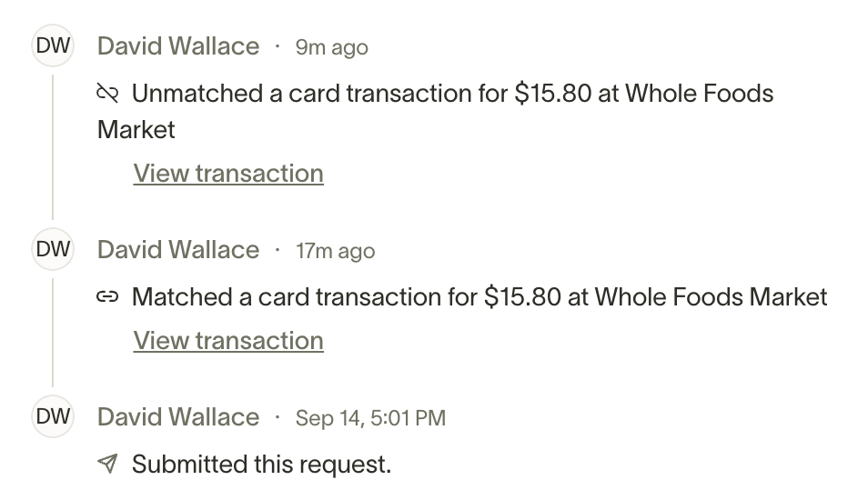The width and height of the screenshot is (868, 500).
Task: Click the paper plane icon by Submitted
Action: click(x=107, y=464)
